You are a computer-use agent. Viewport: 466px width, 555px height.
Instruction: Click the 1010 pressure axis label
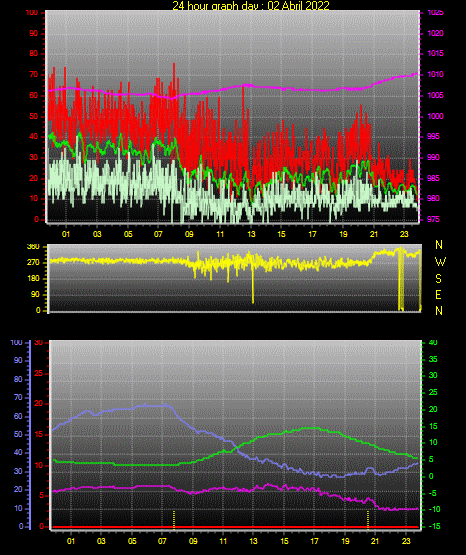click(x=435, y=74)
